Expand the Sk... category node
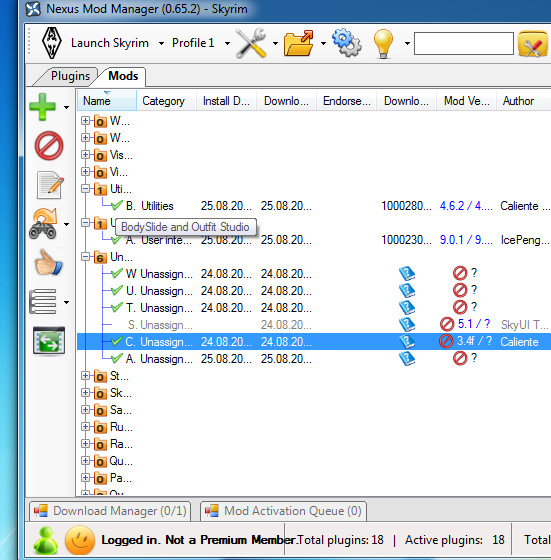Viewport: 551px width, 560px height. pyautogui.click(x=85, y=392)
